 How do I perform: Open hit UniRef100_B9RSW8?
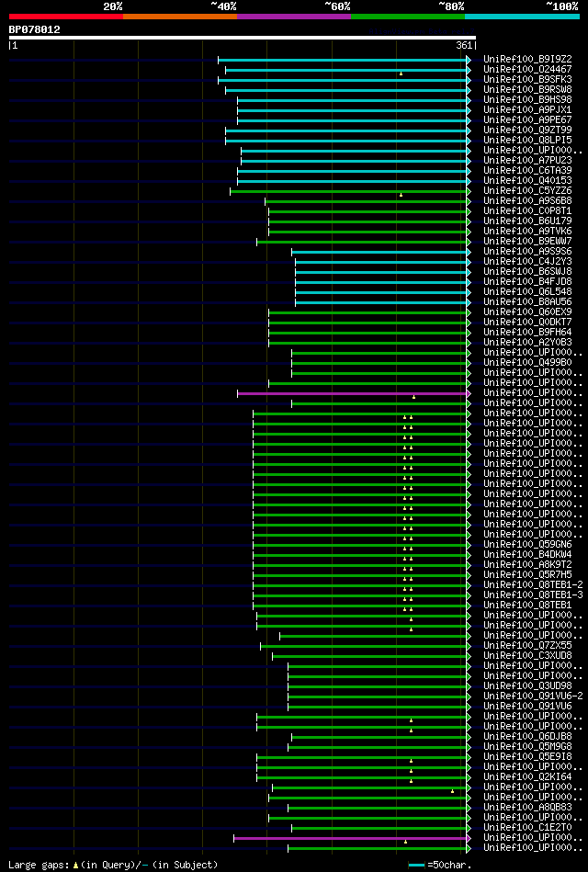[528, 89]
